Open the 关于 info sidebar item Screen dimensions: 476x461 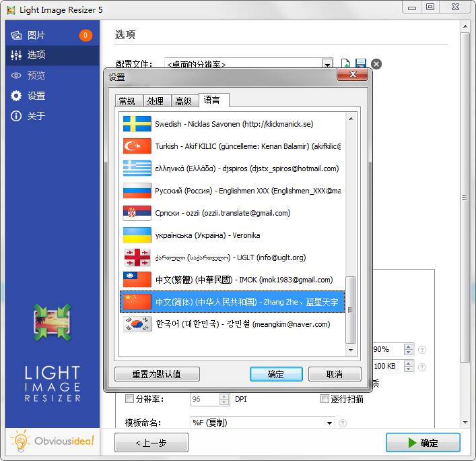(53, 116)
